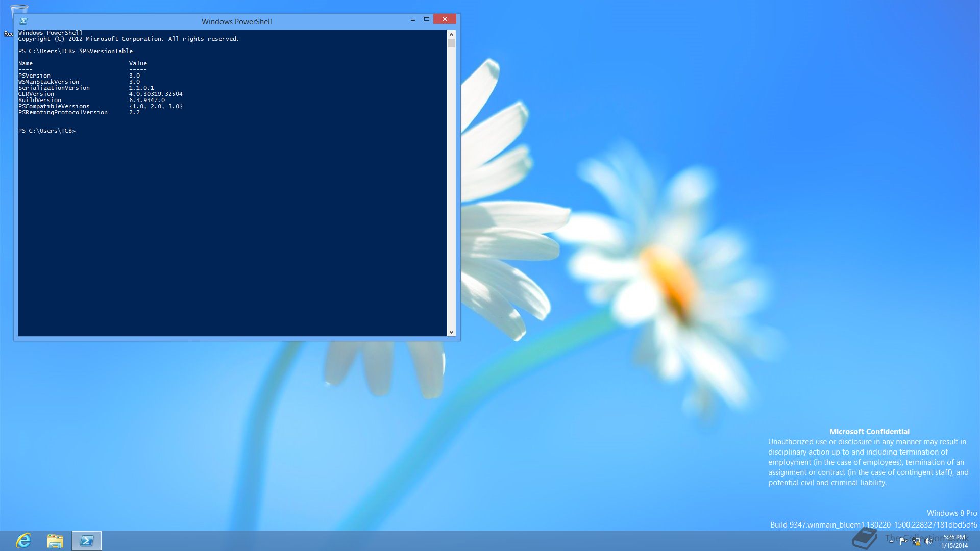This screenshot has width=980, height=551.
Task: Close the Windows PowerShell window
Action: [x=445, y=19]
